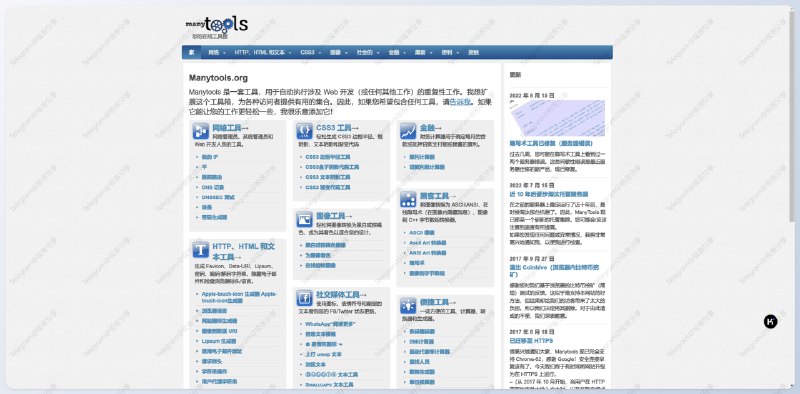Open the 金融→ heading link
The height and width of the screenshot is (394, 800).
431,128
